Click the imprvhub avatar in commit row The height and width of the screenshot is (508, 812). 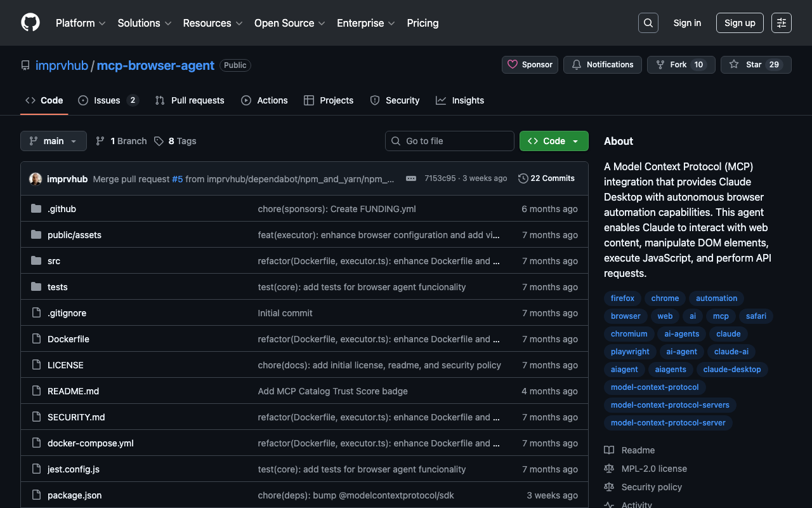pyautogui.click(x=36, y=179)
